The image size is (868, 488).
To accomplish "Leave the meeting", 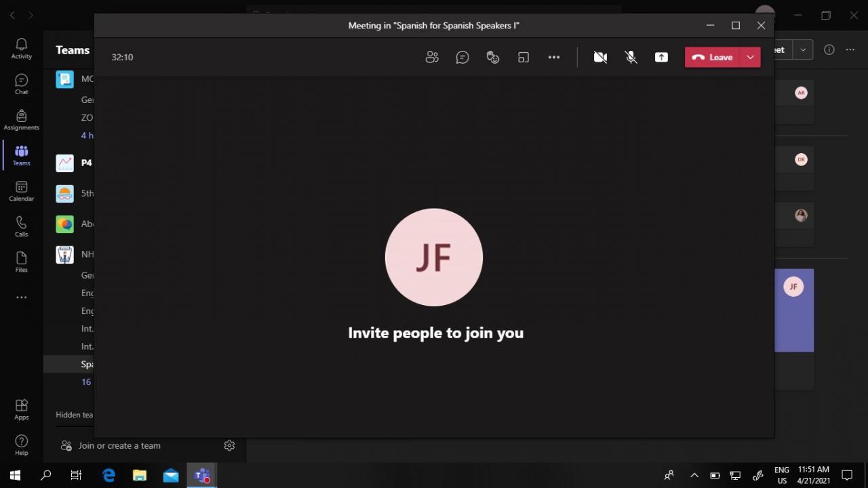I will click(713, 58).
